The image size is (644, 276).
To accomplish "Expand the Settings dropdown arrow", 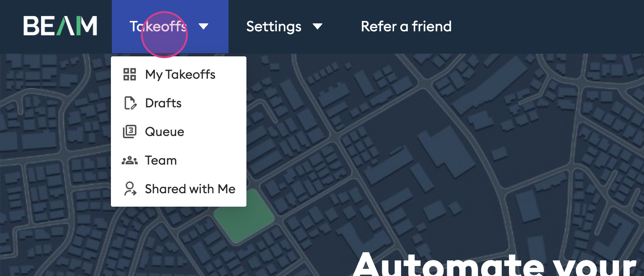I will [x=318, y=26].
